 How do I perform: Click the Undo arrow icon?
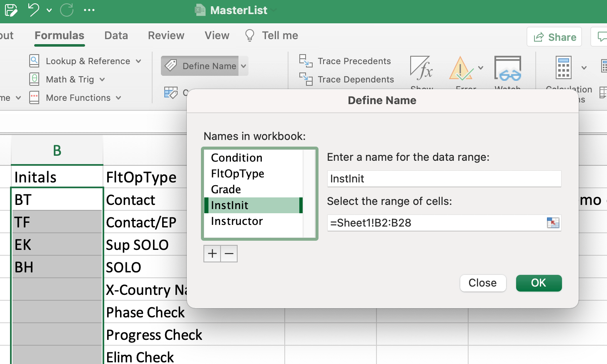33,10
